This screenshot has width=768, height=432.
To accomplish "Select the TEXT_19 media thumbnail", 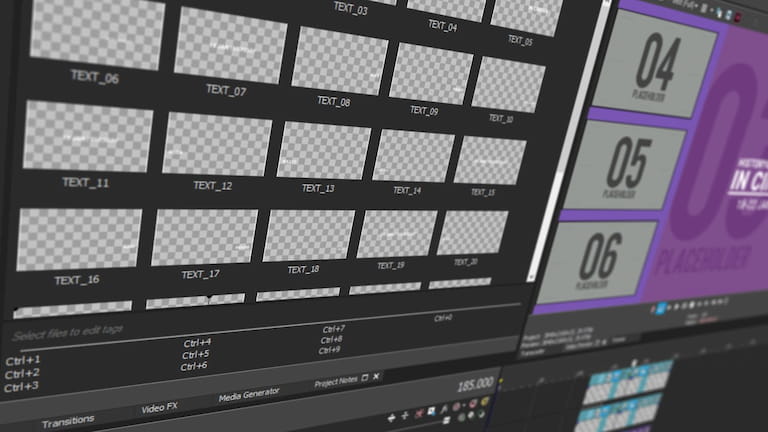I will [x=397, y=234].
